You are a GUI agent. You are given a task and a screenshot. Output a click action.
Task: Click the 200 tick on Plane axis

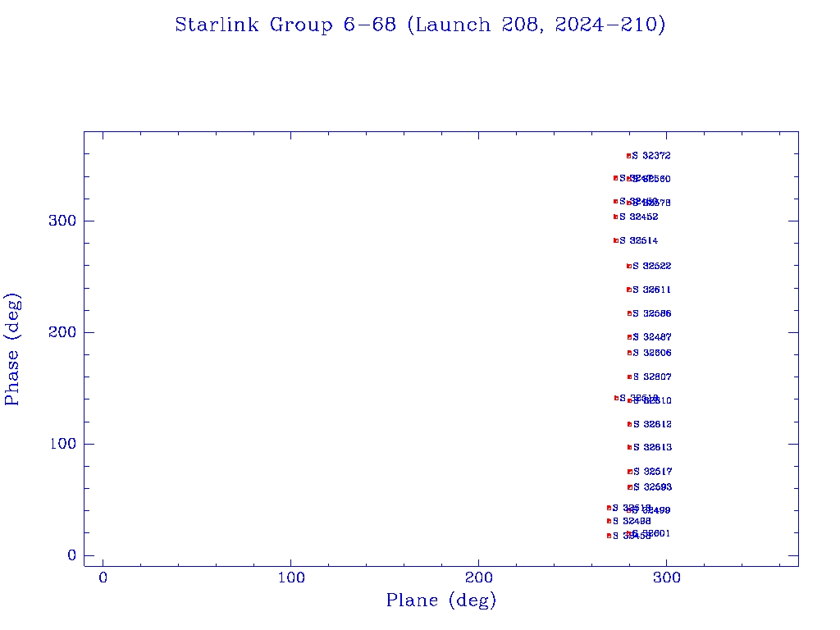coord(478,578)
